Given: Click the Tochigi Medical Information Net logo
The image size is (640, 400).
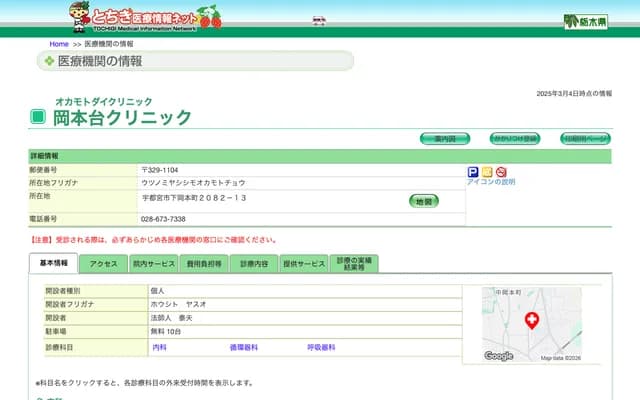Looking at the screenshot, I should coord(145,15).
